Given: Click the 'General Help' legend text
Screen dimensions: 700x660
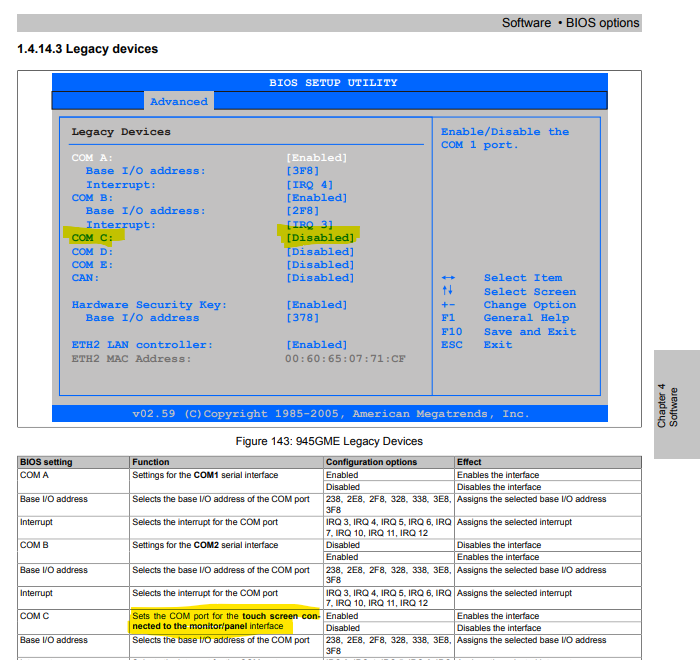Looking at the screenshot, I should [526, 318].
